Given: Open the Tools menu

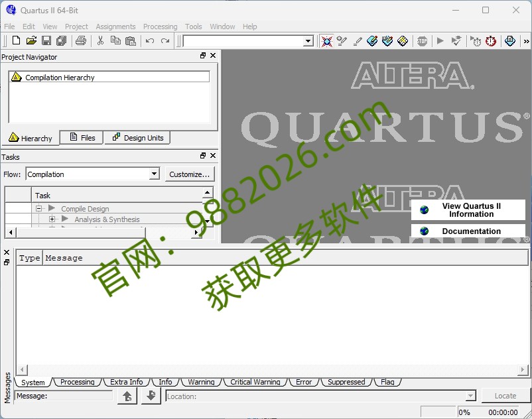Looking at the screenshot, I should tap(194, 27).
